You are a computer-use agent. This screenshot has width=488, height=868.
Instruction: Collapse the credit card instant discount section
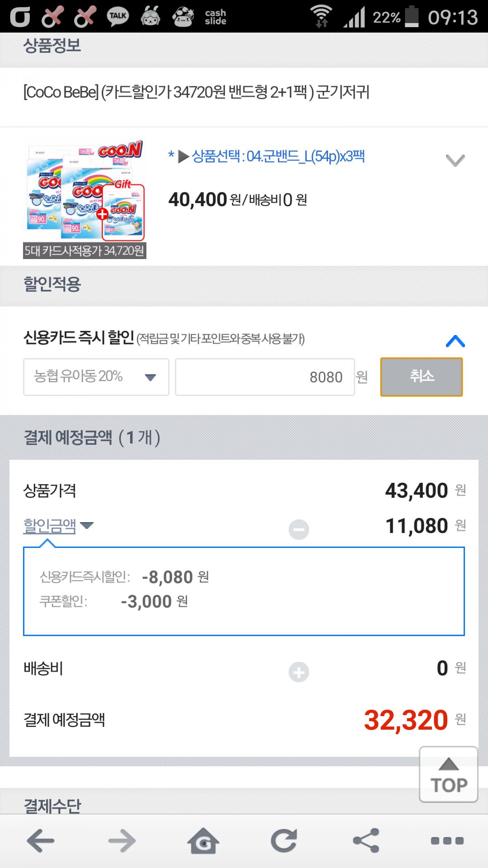pos(455,341)
